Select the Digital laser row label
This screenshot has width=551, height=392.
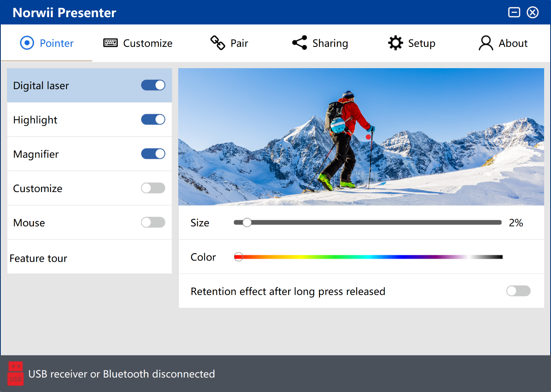pos(41,86)
